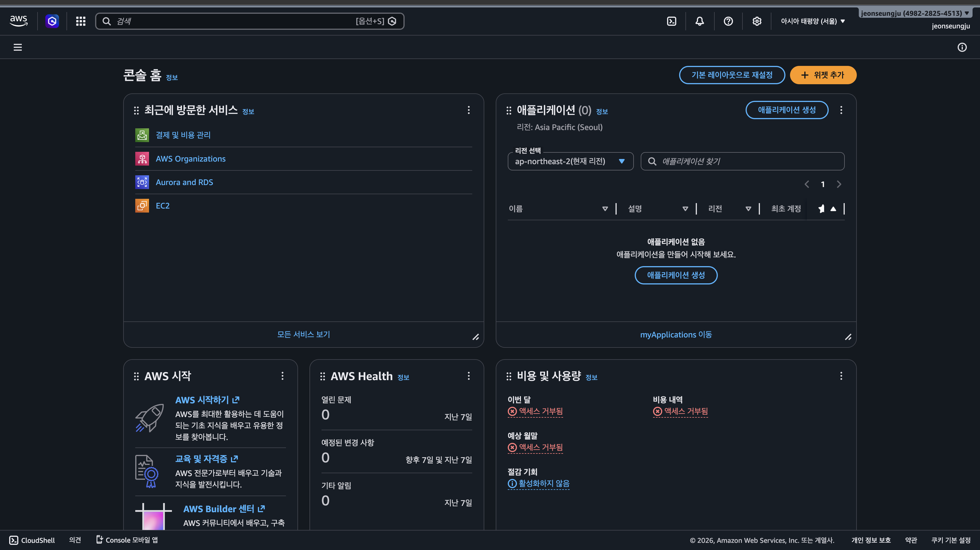Click the EC2 service icon

142,206
